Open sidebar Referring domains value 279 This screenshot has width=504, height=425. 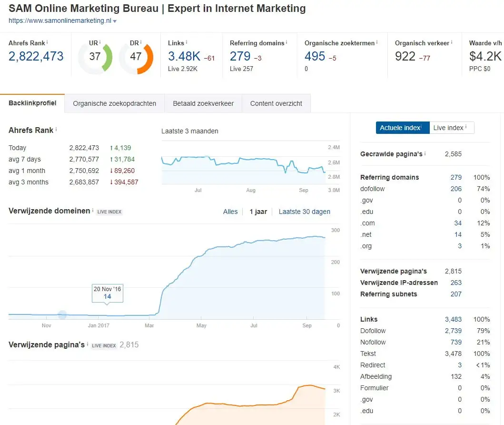456,177
